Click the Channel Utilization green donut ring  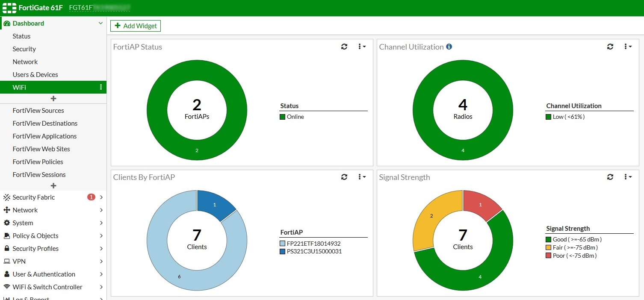click(x=463, y=150)
